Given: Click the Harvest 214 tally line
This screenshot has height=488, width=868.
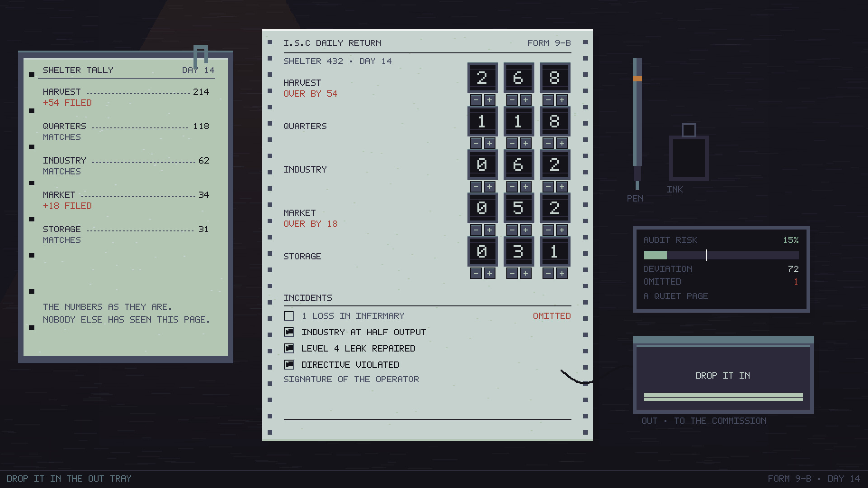Looking at the screenshot, I should [x=126, y=92].
